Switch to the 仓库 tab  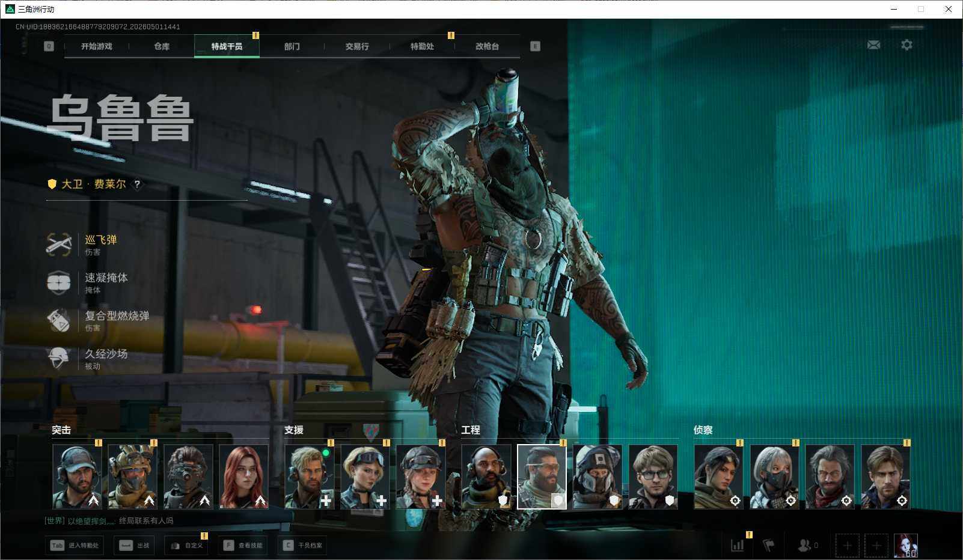coord(162,46)
